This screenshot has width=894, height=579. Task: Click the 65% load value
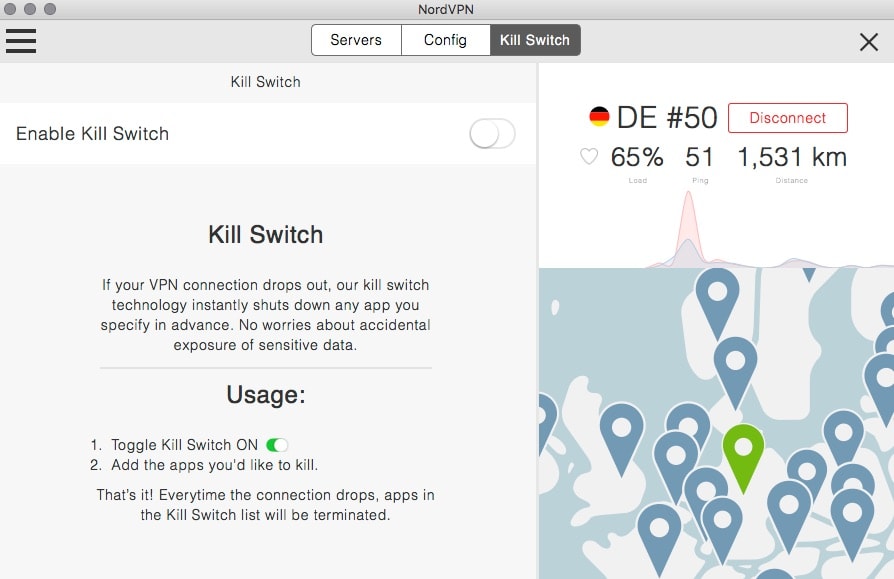637,157
